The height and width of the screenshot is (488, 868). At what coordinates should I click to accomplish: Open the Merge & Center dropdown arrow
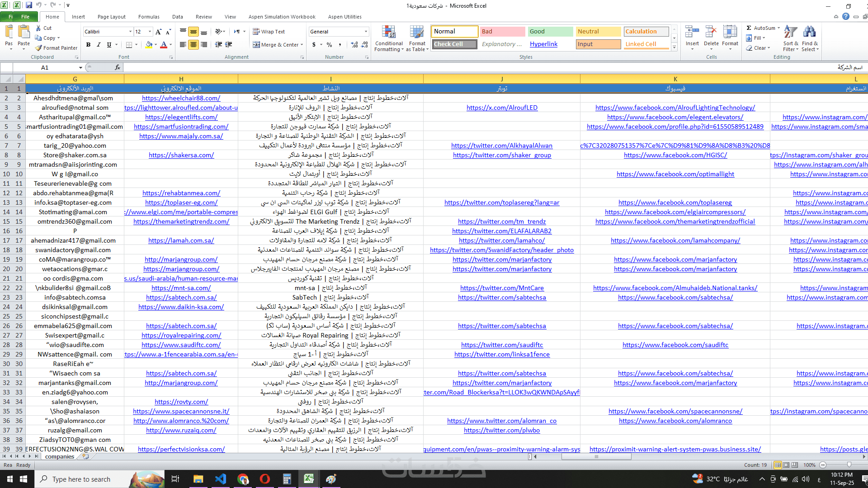302,45
